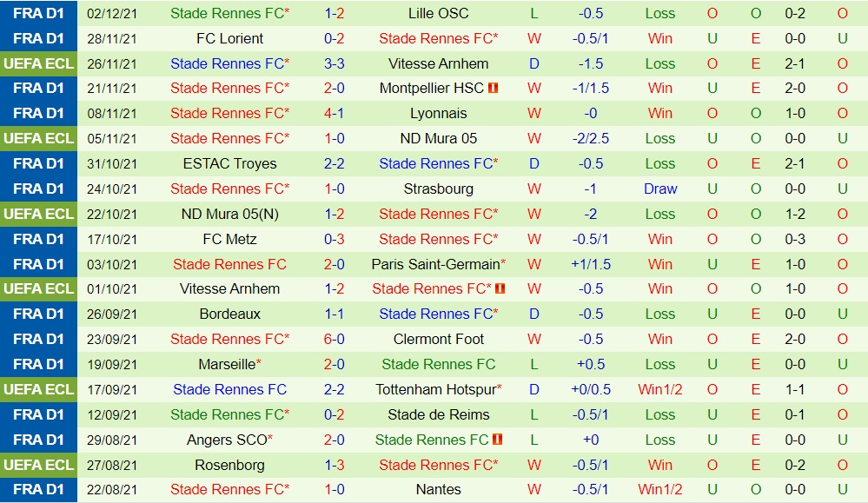Click the red card icon beside Montpellier HSC
The height and width of the screenshot is (503, 868).
493,89
